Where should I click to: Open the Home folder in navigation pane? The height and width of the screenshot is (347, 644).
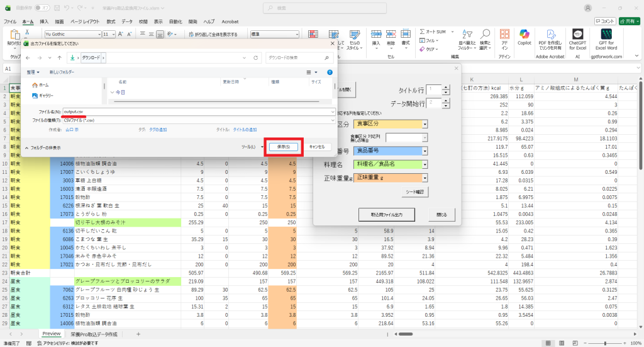click(43, 84)
